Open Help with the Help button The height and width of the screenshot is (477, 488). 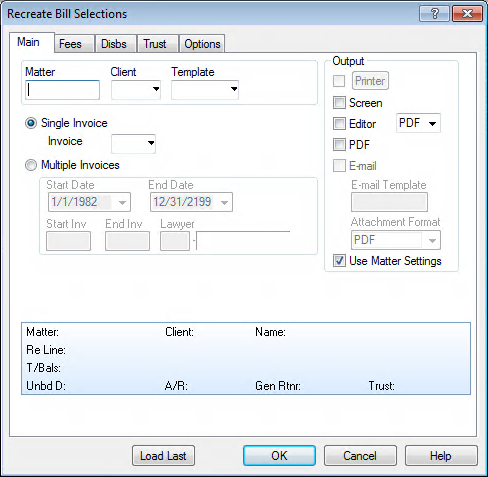pos(441,456)
